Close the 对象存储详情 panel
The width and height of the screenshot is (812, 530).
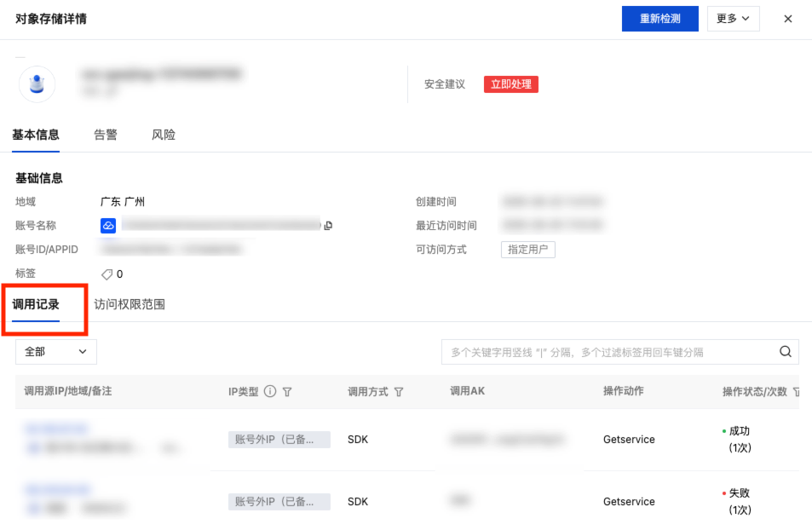pyautogui.click(x=788, y=19)
